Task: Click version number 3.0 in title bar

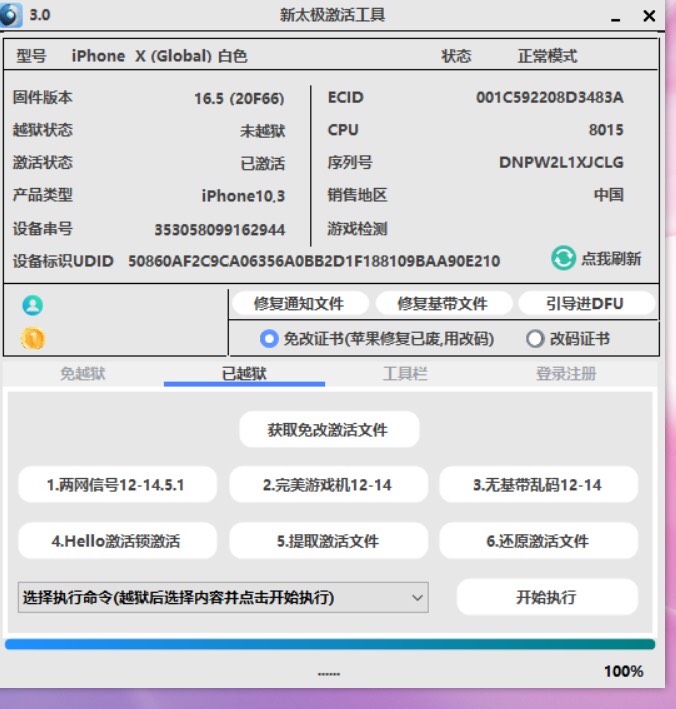Action: (40, 15)
